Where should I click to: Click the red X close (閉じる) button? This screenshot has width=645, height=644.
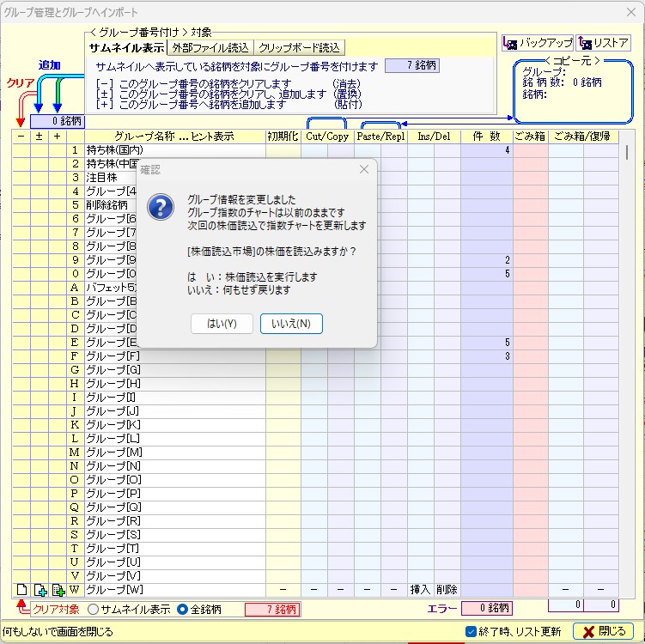pyautogui.click(x=602, y=631)
